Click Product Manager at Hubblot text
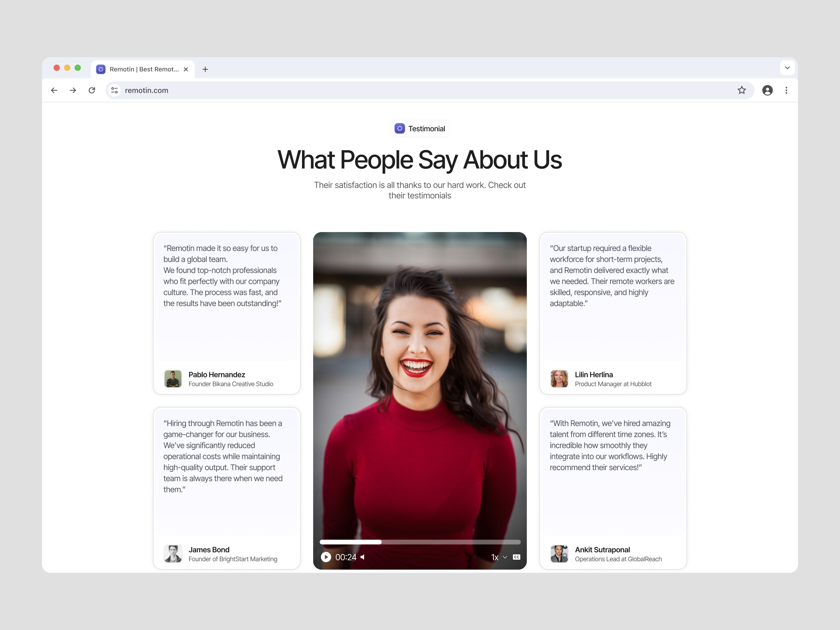Image resolution: width=840 pixels, height=630 pixels. coord(613,384)
